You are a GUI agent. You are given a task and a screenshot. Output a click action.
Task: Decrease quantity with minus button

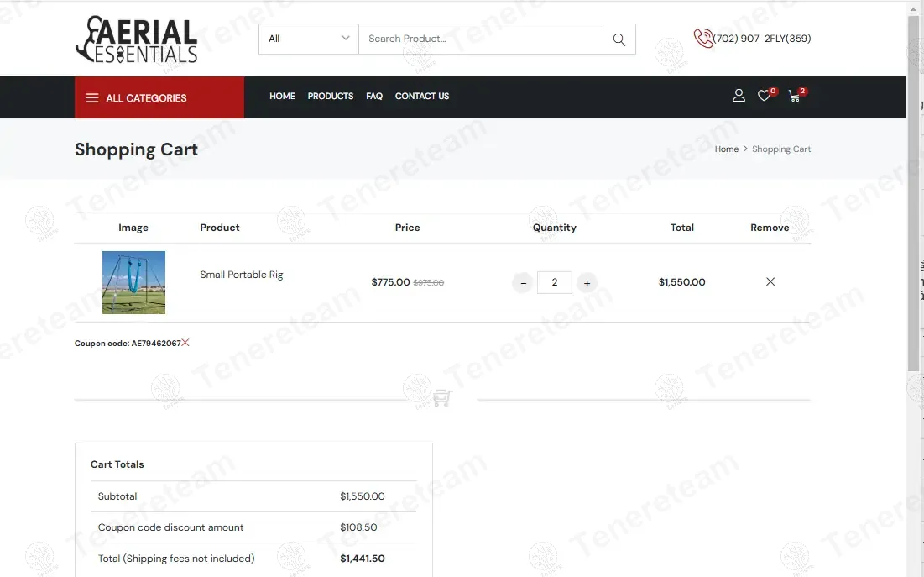tap(523, 283)
